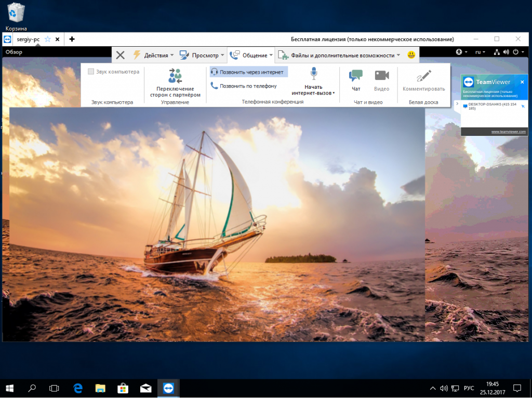Toggle the Звук компьютера checkbox
Image resolution: width=532 pixels, height=398 pixels.
coord(91,72)
